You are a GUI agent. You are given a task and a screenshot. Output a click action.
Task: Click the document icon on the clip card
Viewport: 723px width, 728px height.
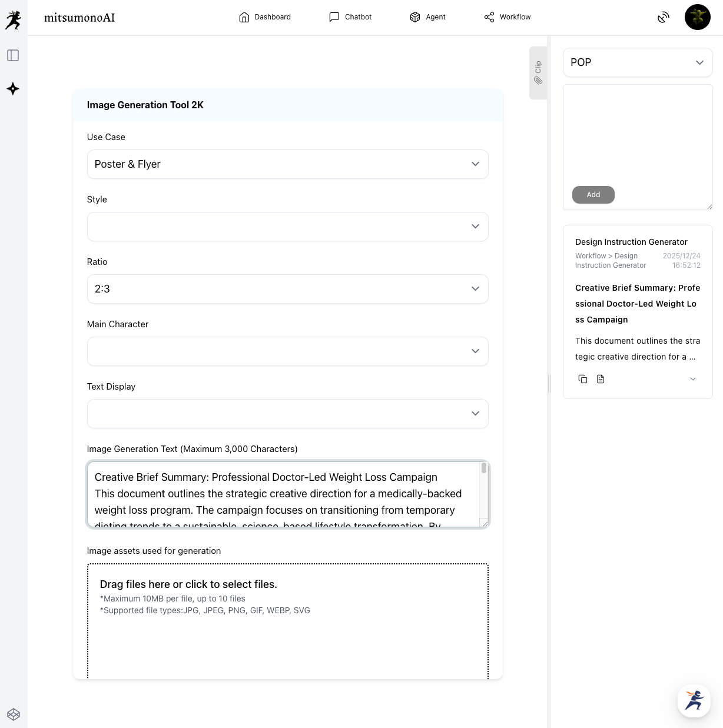tap(601, 379)
